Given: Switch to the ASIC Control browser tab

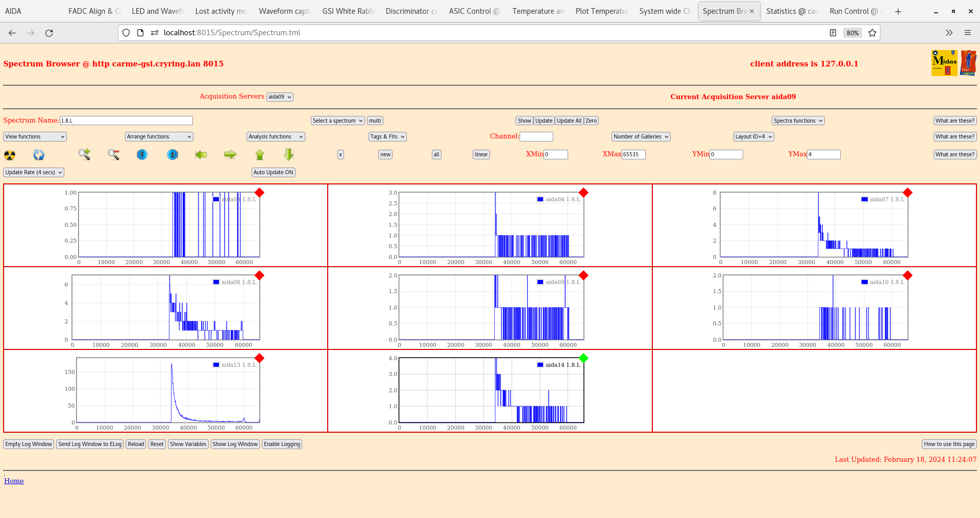Looking at the screenshot, I should pos(474,11).
